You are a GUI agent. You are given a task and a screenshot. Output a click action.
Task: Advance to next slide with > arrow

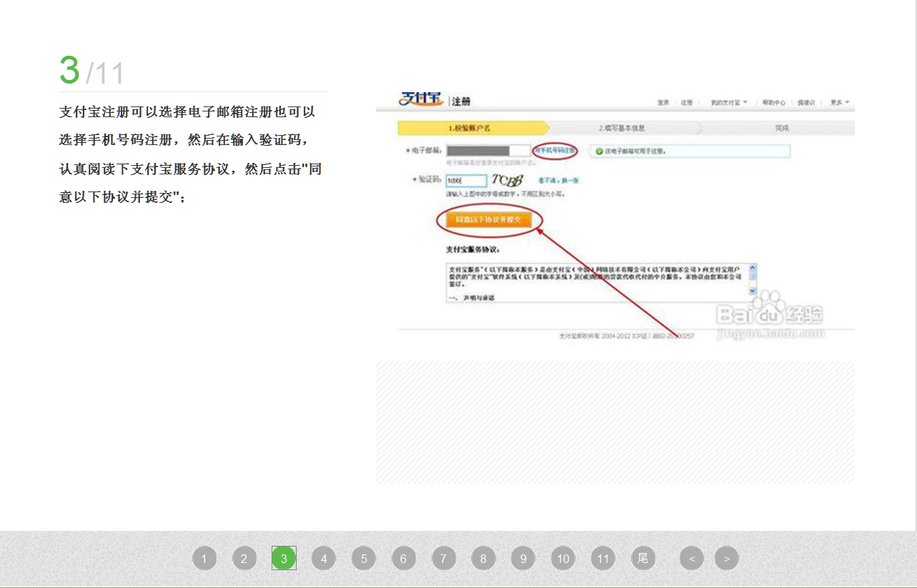coord(727,558)
